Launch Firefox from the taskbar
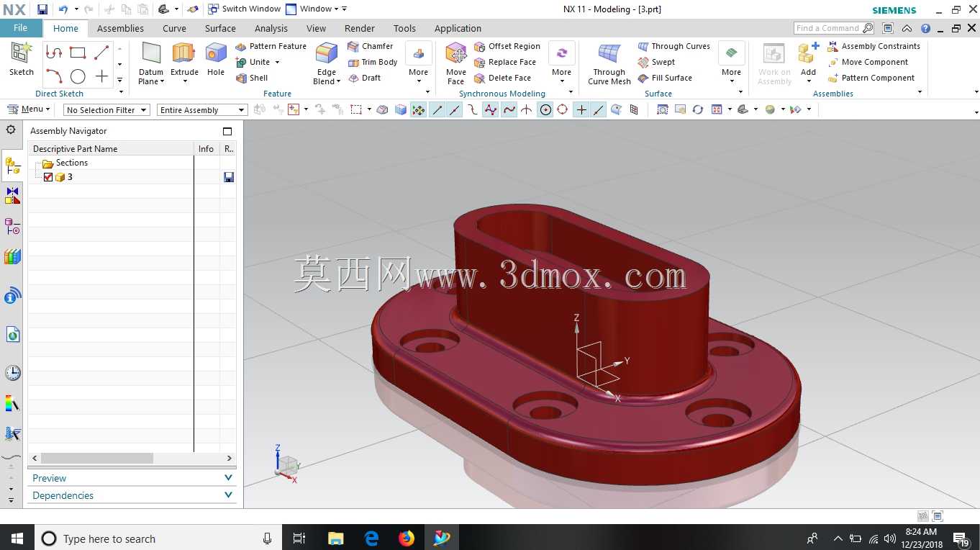 (407, 538)
